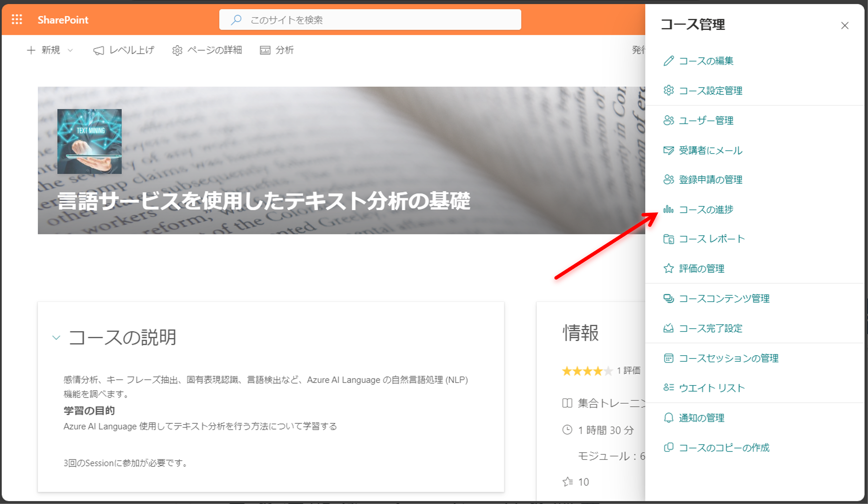
Task: Click the course title 言語サービスを使用したテキスト分析の基礎
Action: [264, 201]
